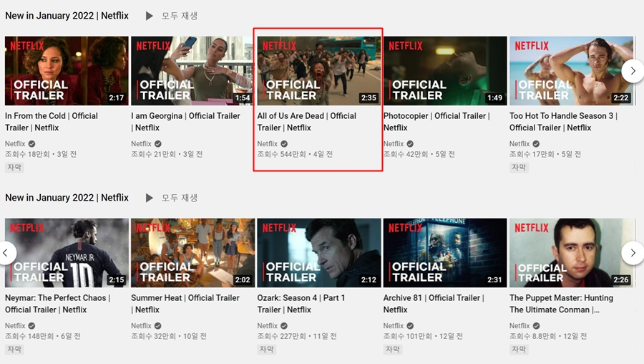Viewport: 644px width, 364px height.
Task: Click the 'In From the Cold | Official Trailer' title
Action: (x=52, y=122)
